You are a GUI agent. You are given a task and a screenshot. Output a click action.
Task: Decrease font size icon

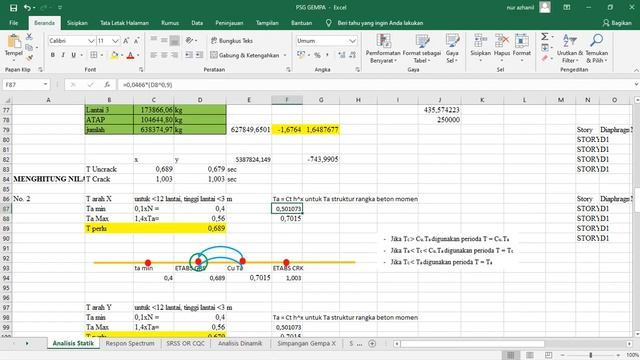click(x=136, y=41)
